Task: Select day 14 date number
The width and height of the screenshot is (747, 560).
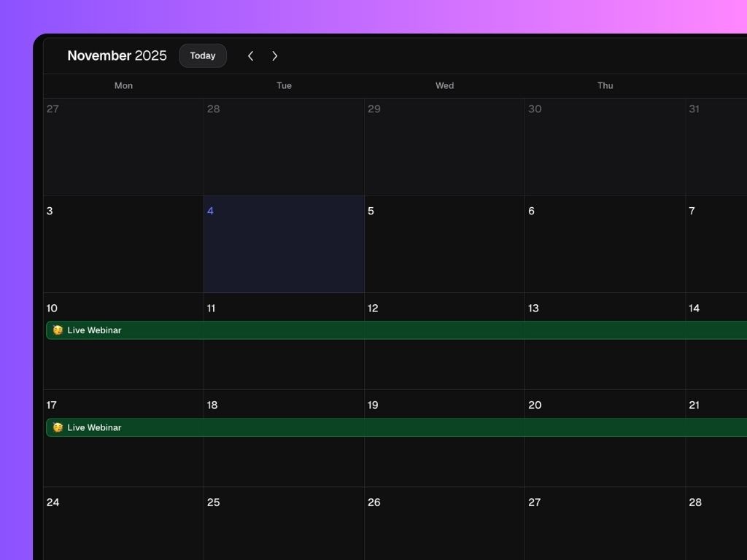Action: [694, 308]
